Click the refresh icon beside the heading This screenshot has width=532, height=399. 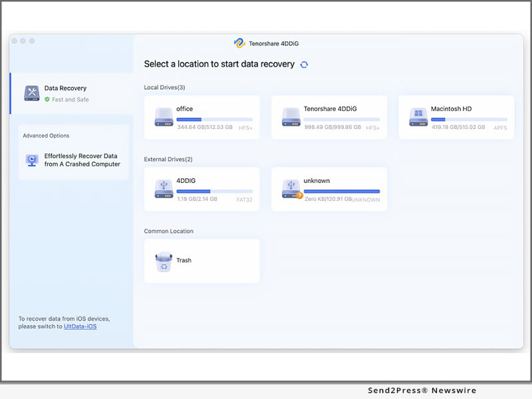(x=304, y=65)
